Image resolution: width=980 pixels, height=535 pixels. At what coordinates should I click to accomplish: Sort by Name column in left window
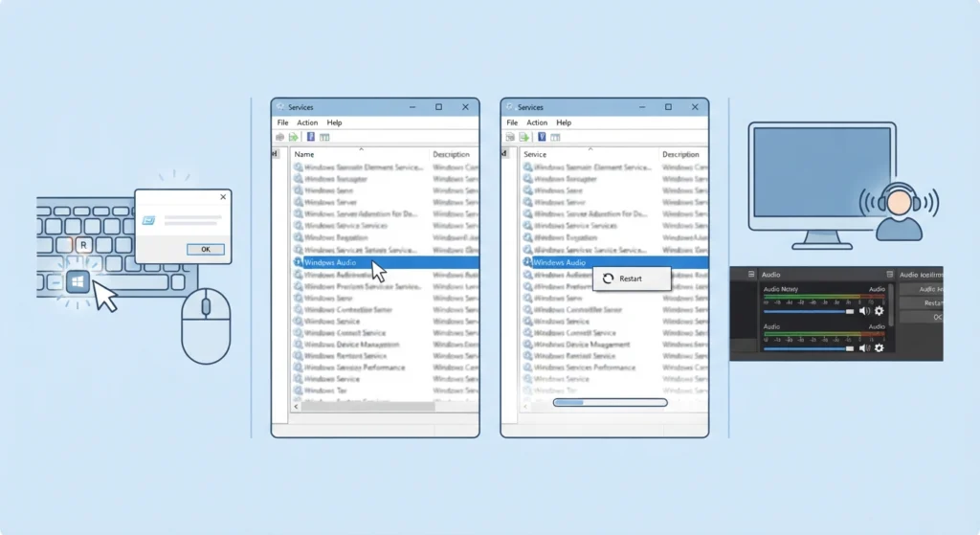point(304,154)
